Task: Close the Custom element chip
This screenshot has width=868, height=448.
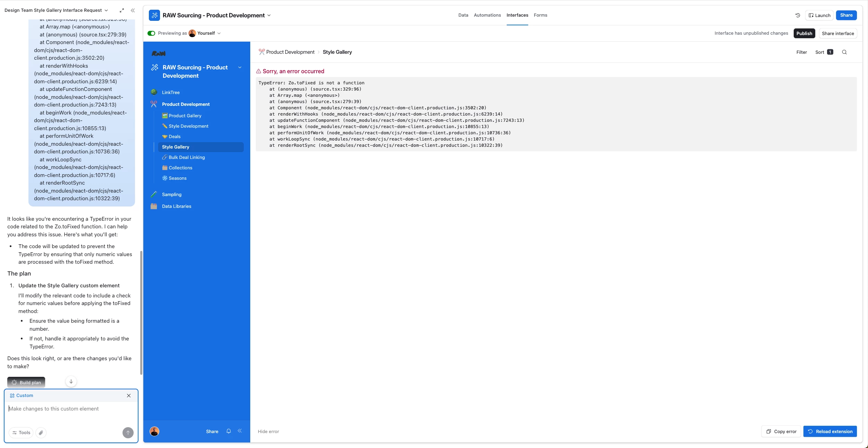Action: pyautogui.click(x=129, y=396)
